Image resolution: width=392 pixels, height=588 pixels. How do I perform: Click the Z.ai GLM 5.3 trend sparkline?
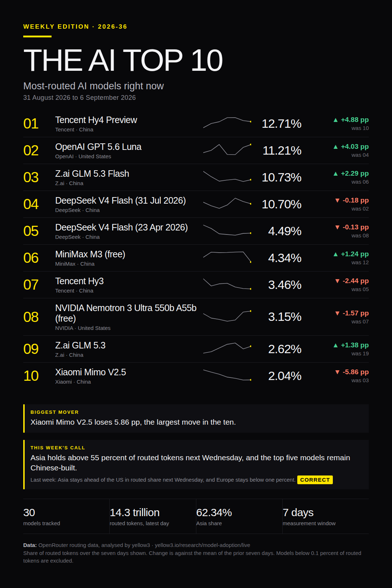[x=227, y=348]
